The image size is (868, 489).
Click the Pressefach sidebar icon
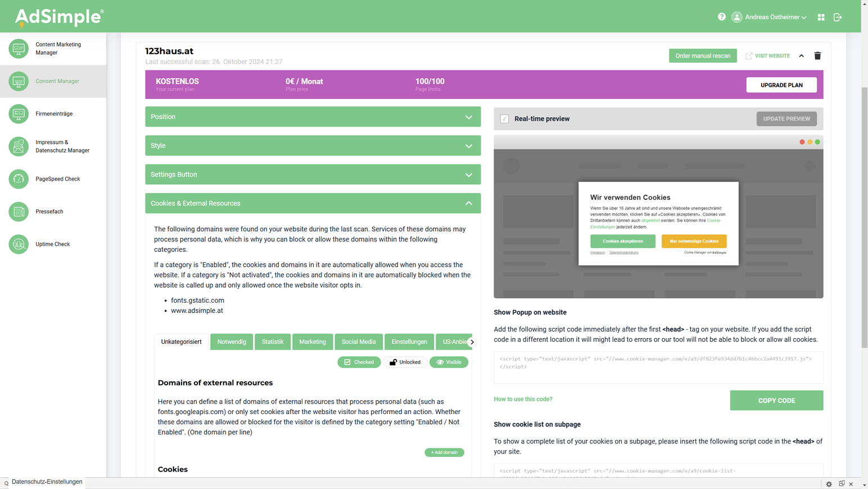19,212
